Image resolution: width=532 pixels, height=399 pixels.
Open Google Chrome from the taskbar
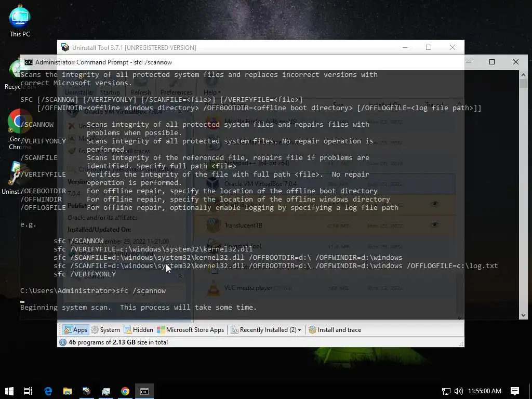pyautogui.click(x=125, y=391)
